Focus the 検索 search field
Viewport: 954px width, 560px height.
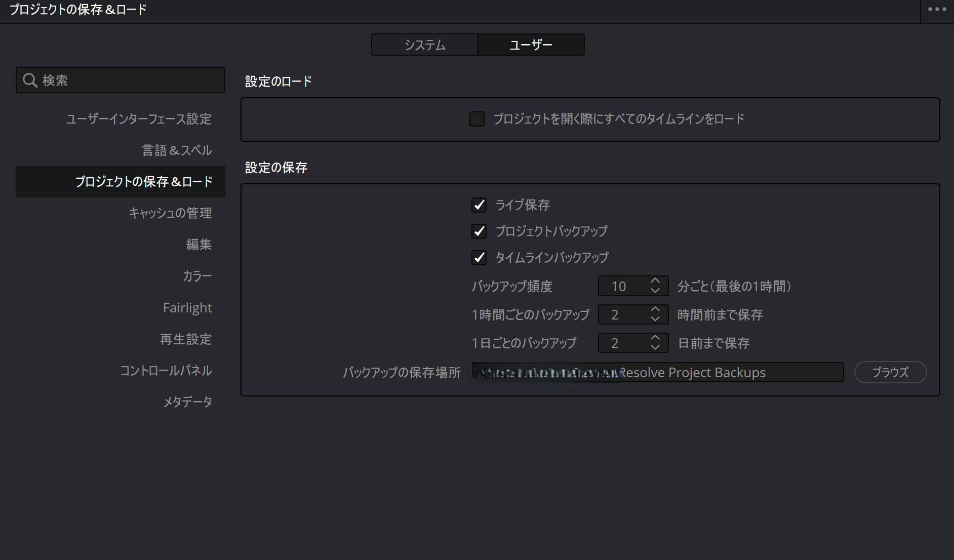tap(121, 80)
